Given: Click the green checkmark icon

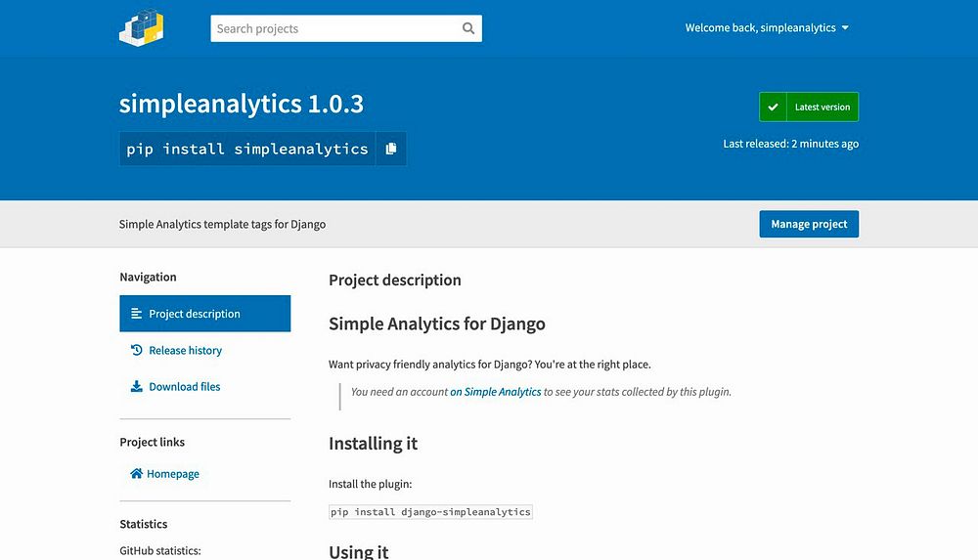Looking at the screenshot, I should pos(773,107).
